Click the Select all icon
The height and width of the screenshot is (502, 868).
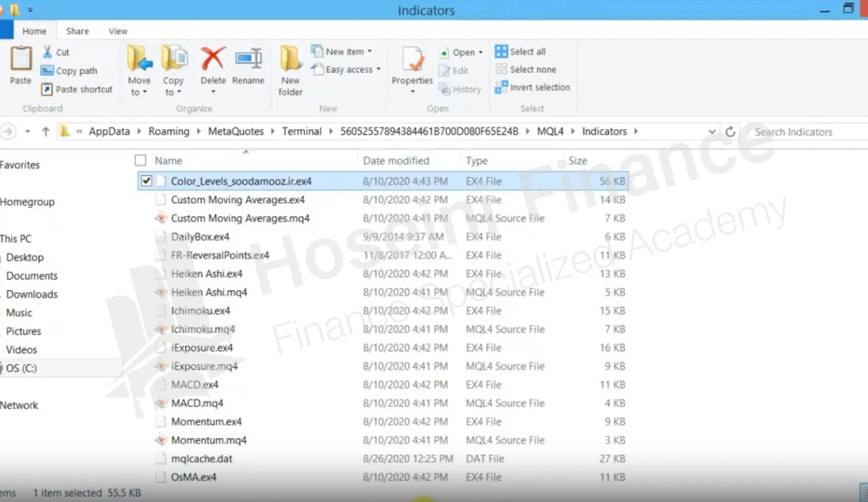pyautogui.click(x=501, y=51)
